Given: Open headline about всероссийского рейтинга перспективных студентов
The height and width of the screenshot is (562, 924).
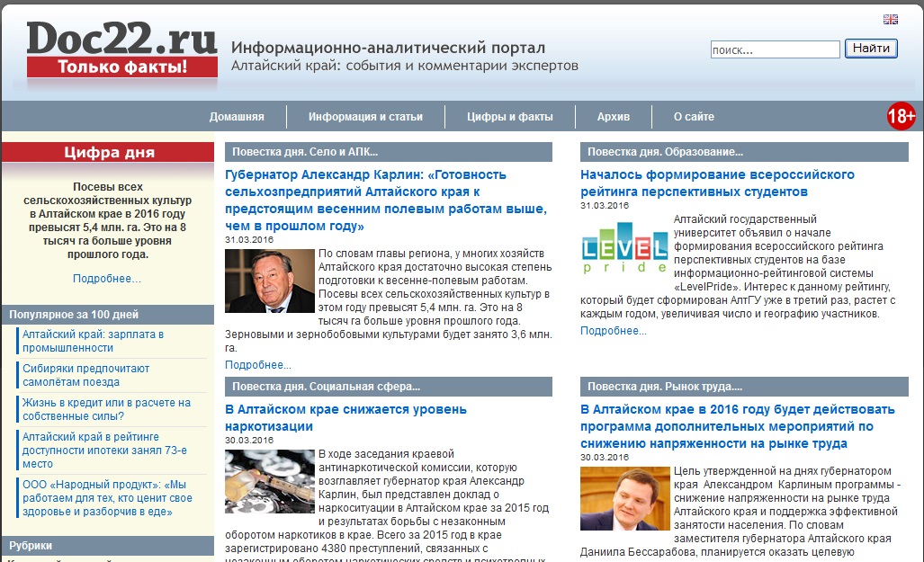Looking at the screenshot, I should click(x=717, y=183).
